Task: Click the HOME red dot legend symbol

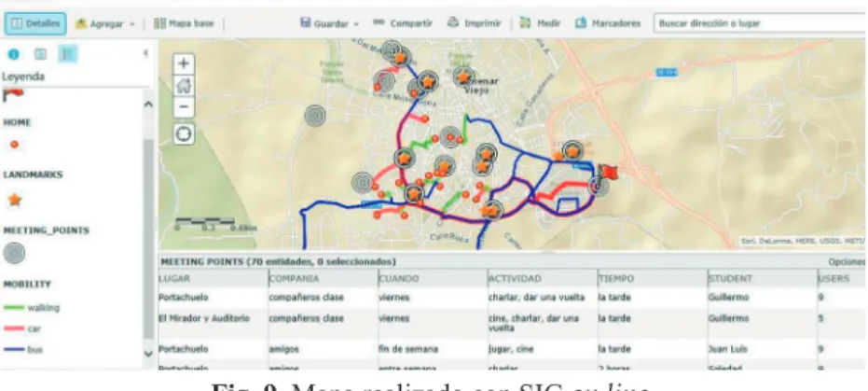Action: [x=14, y=145]
